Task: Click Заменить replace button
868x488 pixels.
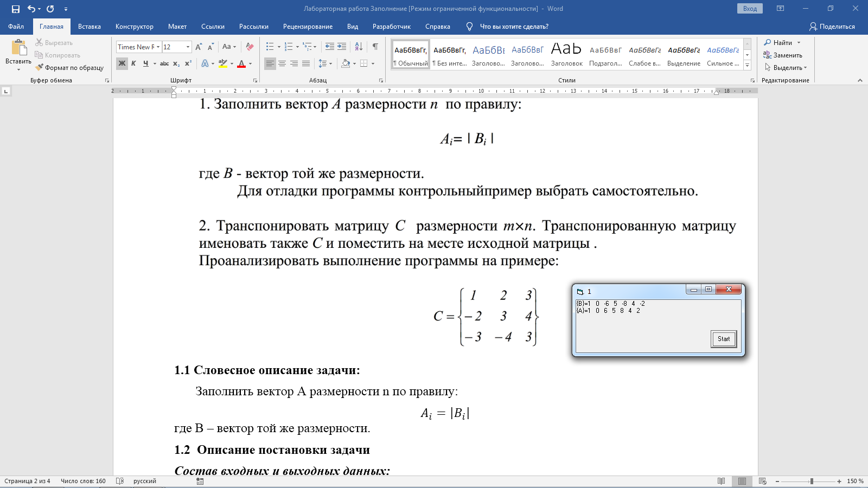Action: tap(783, 55)
